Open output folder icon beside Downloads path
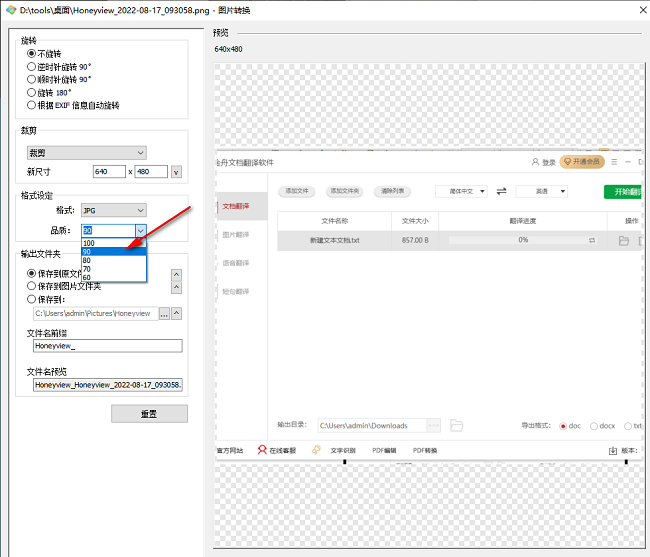This screenshot has height=557, width=650. 456,426
